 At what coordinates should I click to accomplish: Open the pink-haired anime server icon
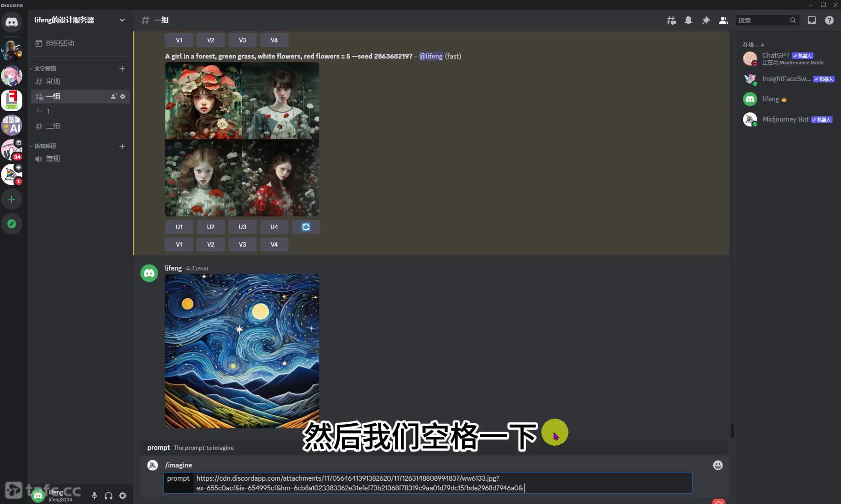coord(12,75)
